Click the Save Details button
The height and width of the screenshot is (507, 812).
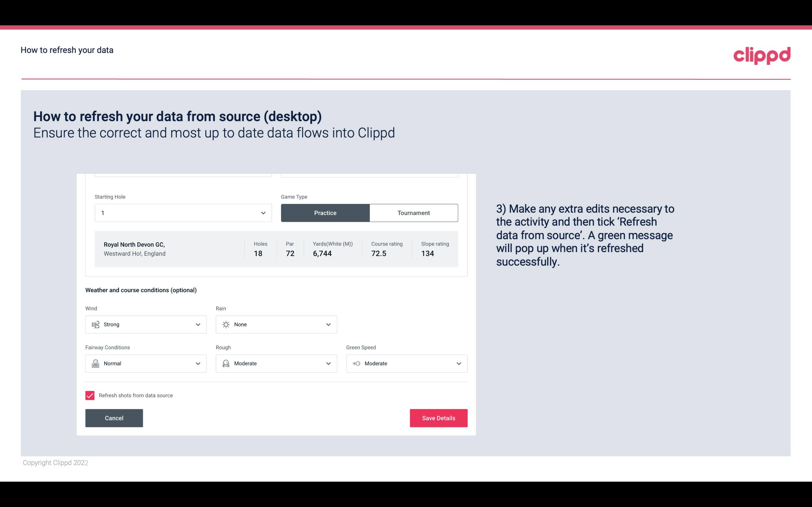(438, 418)
